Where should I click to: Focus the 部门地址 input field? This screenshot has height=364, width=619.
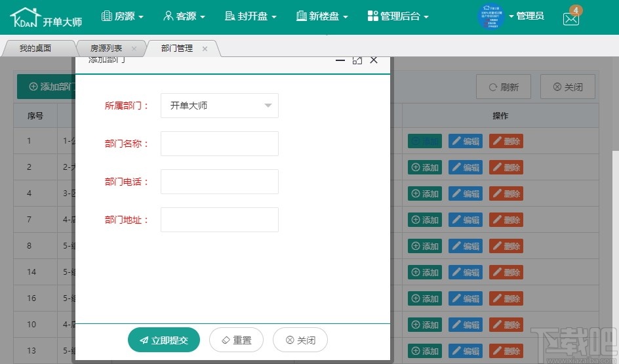(x=220, y=220)
